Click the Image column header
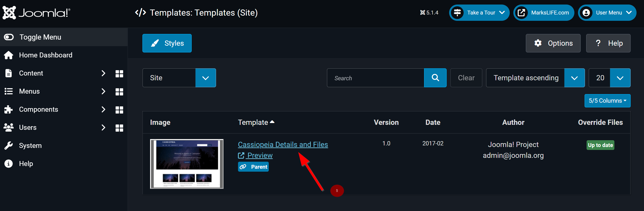Screen dimensions: 644x211 (x=160, y=122)
